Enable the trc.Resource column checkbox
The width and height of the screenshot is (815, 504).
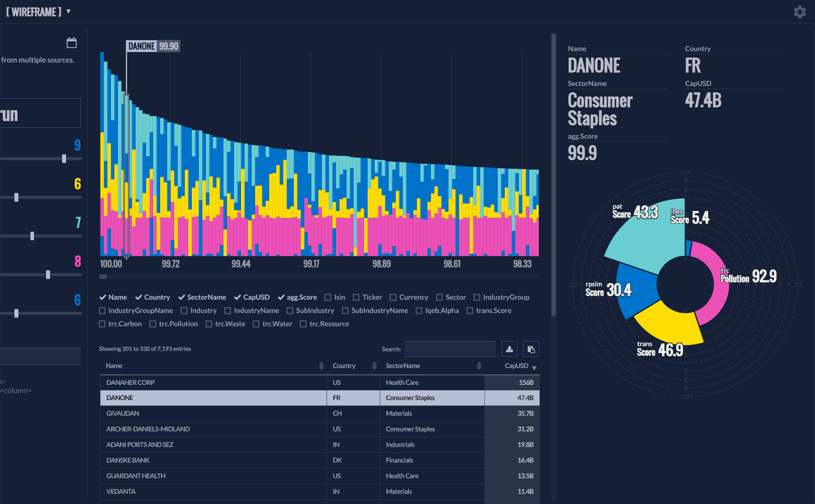pyautogui.click(x=303, y=324)
